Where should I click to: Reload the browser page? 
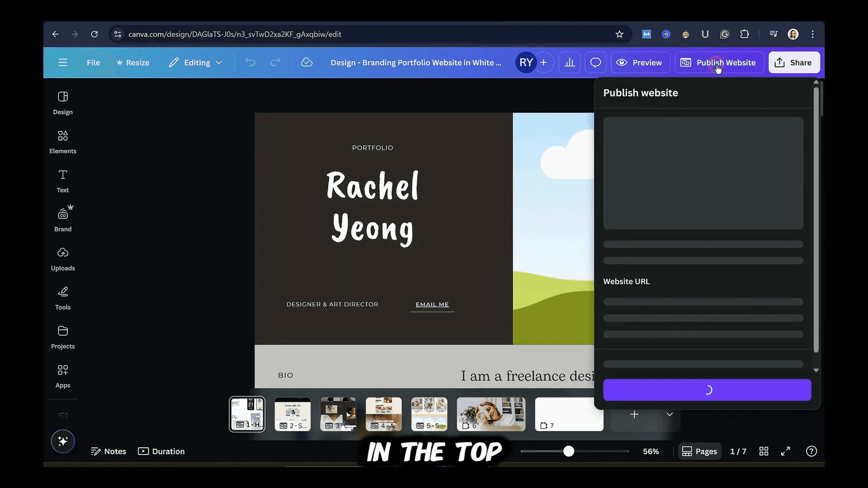click(x=94, y=34)
